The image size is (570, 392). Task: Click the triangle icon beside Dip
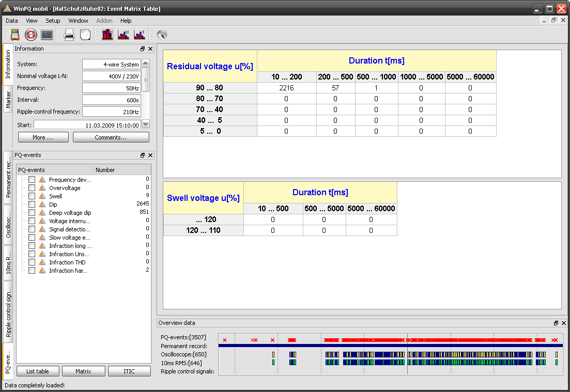pos(42,205)
